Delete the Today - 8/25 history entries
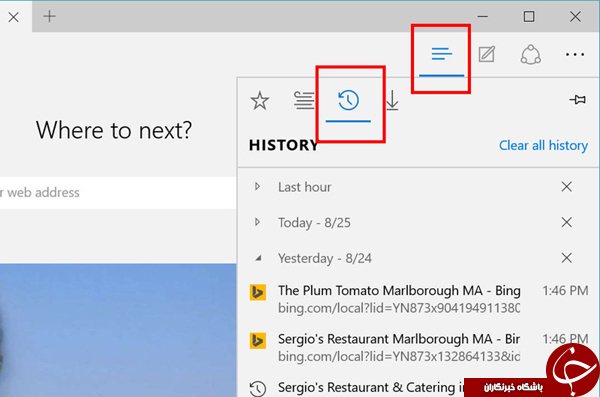Image resolution: width=600 pixels, height=397 pixels. click(567, 222)
